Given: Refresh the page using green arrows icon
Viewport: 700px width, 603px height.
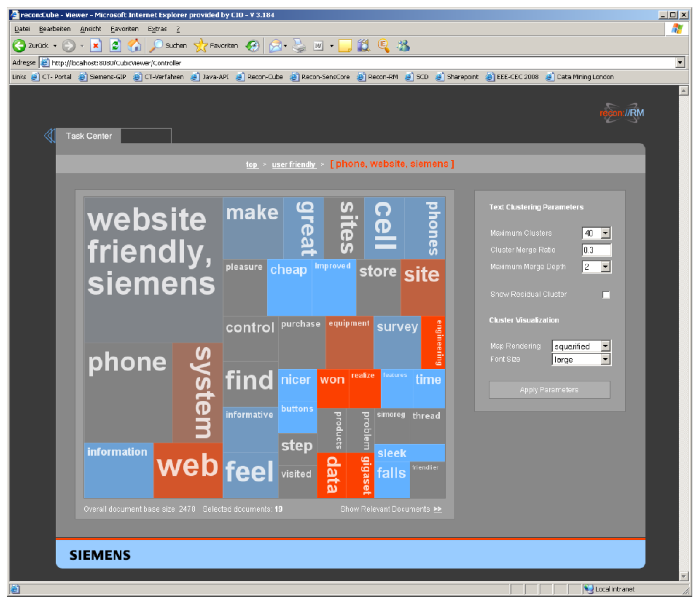Looking at the screenshot, I should click(x=116, y=46).
